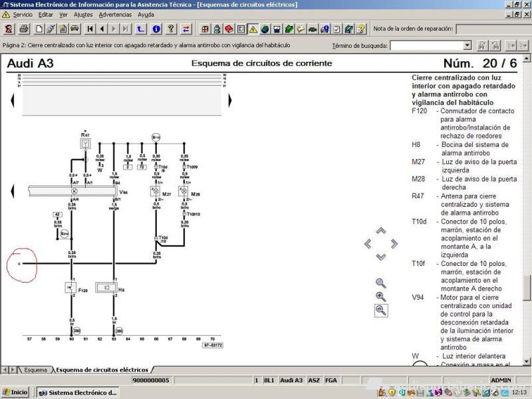Click the Término de busqueda input field

[427, 45]
